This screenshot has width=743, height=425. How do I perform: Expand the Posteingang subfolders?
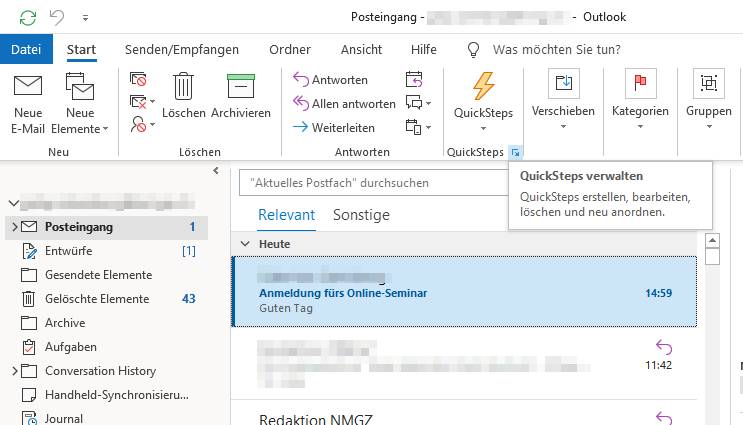(14, 227)
